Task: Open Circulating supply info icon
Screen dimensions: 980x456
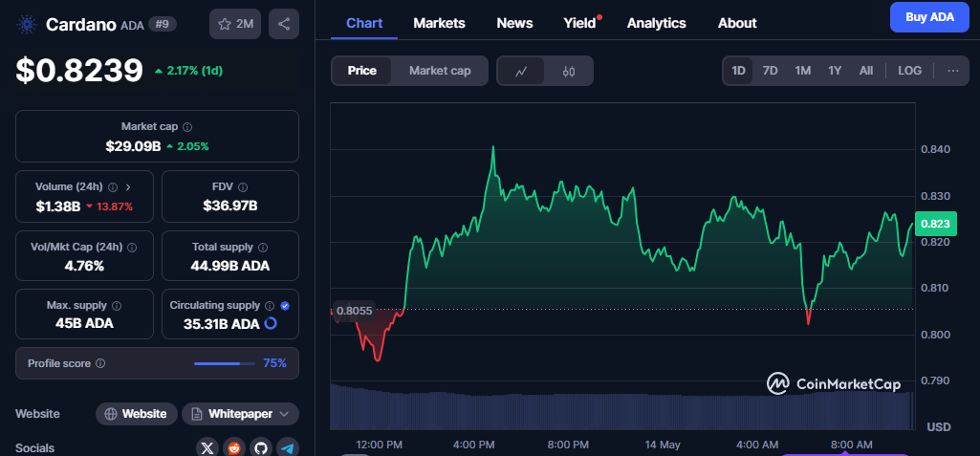Action: tap(270, 306)
